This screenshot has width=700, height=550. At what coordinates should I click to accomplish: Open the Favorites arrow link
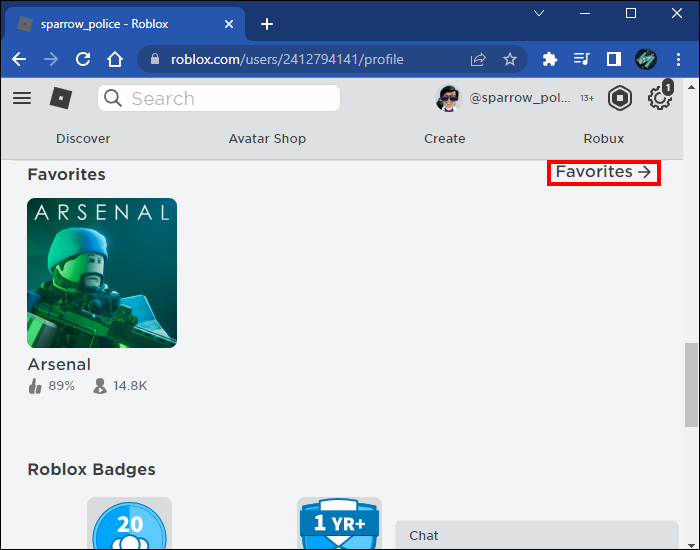(x=604, y=172)
